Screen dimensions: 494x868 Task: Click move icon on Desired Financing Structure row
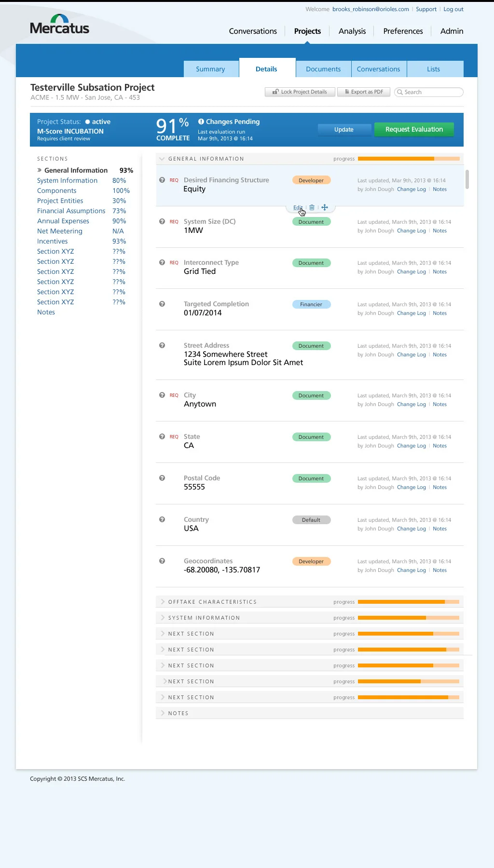pos(325,207)
